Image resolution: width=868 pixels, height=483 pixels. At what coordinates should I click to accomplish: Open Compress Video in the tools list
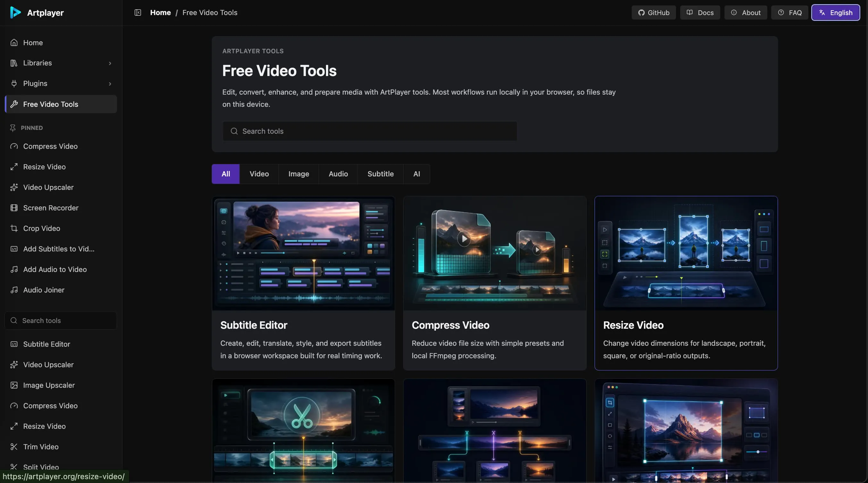click(x=61, y=406)
